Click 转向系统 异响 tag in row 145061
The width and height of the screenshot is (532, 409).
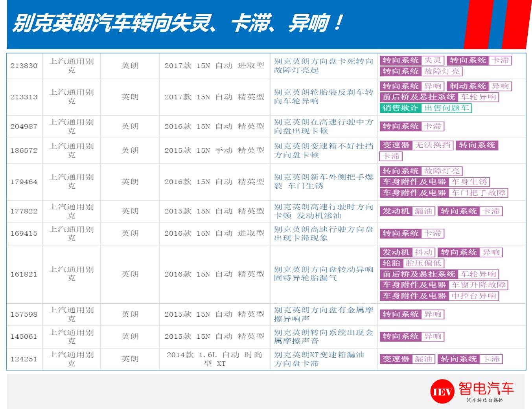point(412,337)
